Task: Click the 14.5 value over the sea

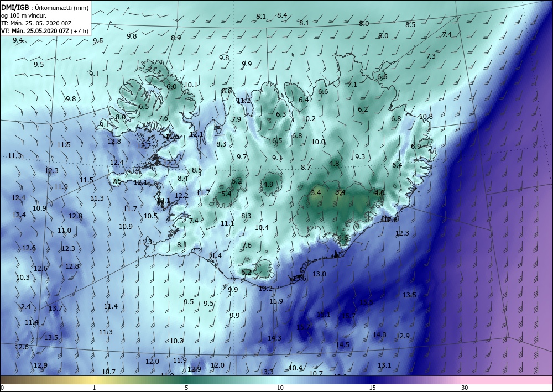Action: tap(342, 345)
